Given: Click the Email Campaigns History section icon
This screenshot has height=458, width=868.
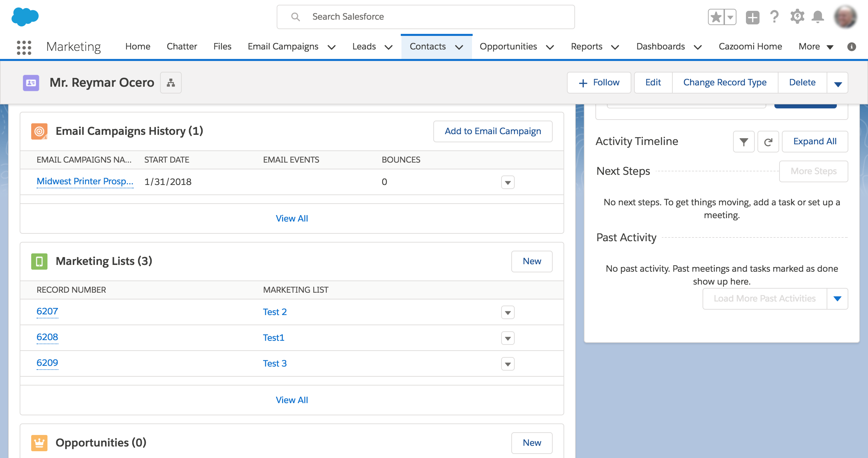Looking at the screenshot, I should [x=39, y=131].
